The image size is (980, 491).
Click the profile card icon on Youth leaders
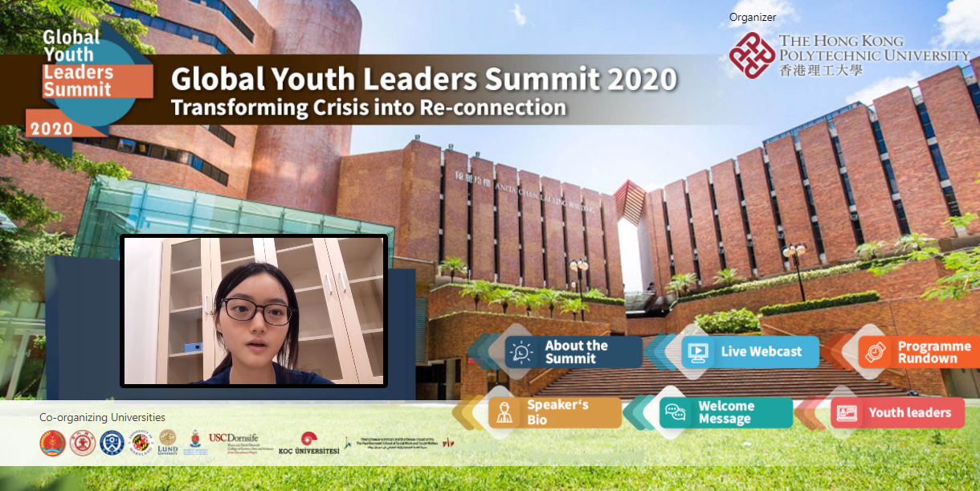[x=847, y=413]
